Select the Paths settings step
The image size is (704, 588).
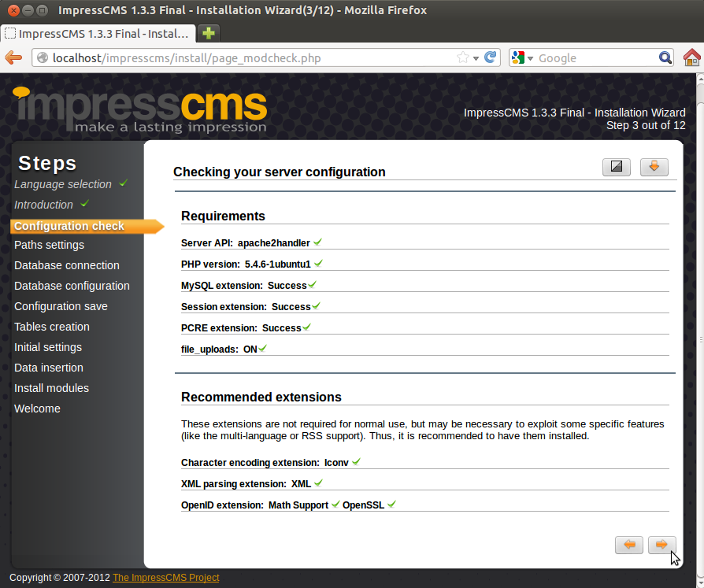pyautogui.click(x=49, y=245)
